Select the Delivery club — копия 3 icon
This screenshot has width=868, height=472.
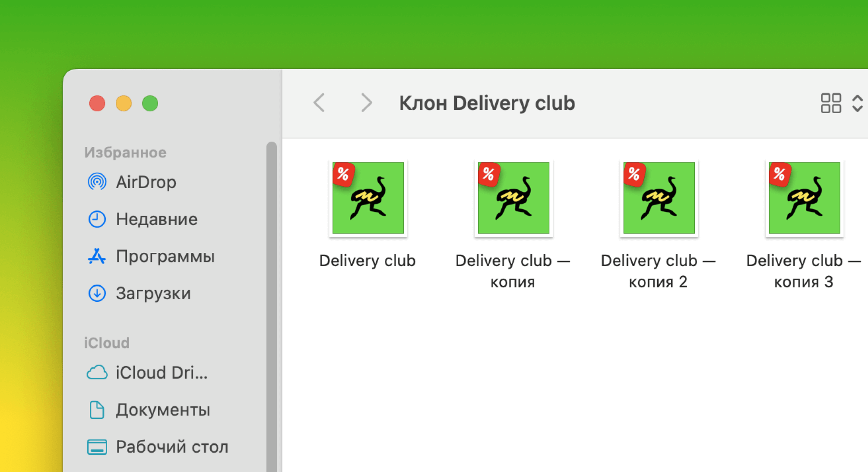click(x=805, y=198)
